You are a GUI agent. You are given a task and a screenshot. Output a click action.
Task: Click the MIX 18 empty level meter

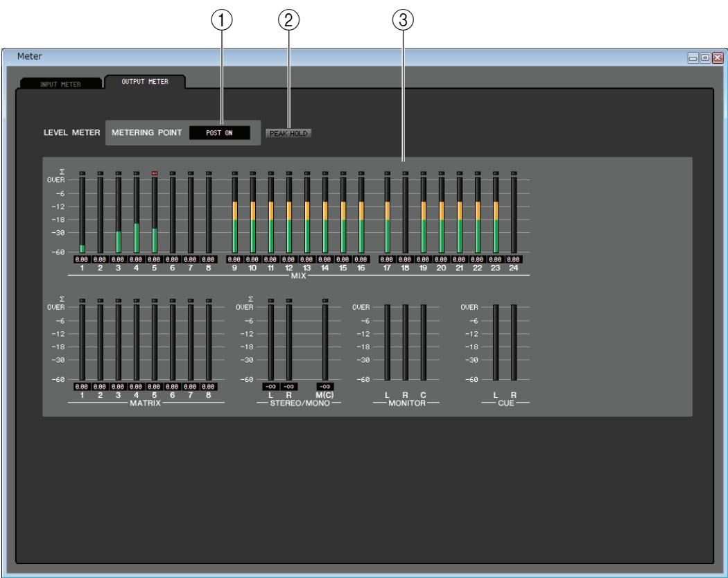[x=406, y=215]
